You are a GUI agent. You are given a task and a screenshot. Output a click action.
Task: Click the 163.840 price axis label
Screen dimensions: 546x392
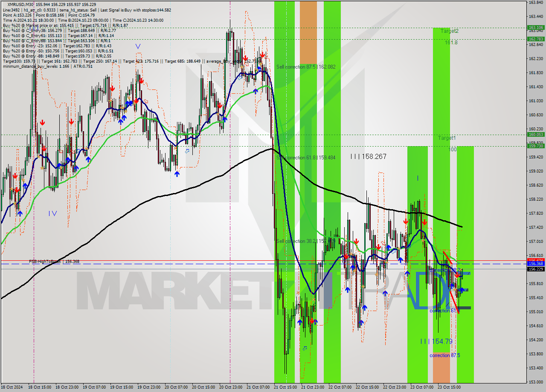point(536,3)
